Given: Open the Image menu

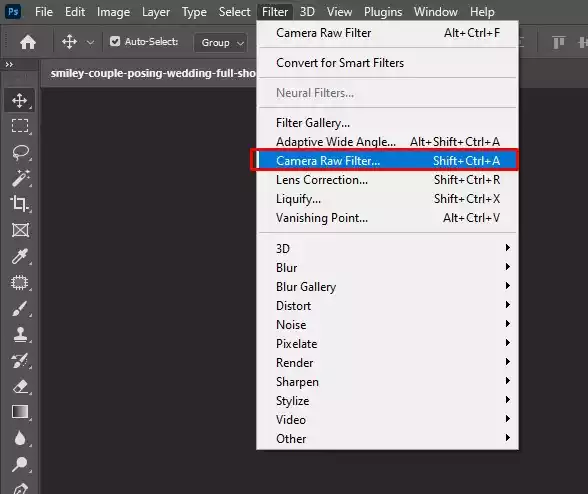Looking at the screenshot, I should (113, 12).
